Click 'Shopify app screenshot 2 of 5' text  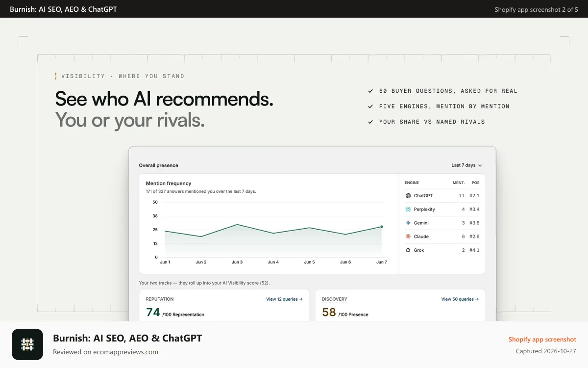pyautogui.click(x=536, y=9)
